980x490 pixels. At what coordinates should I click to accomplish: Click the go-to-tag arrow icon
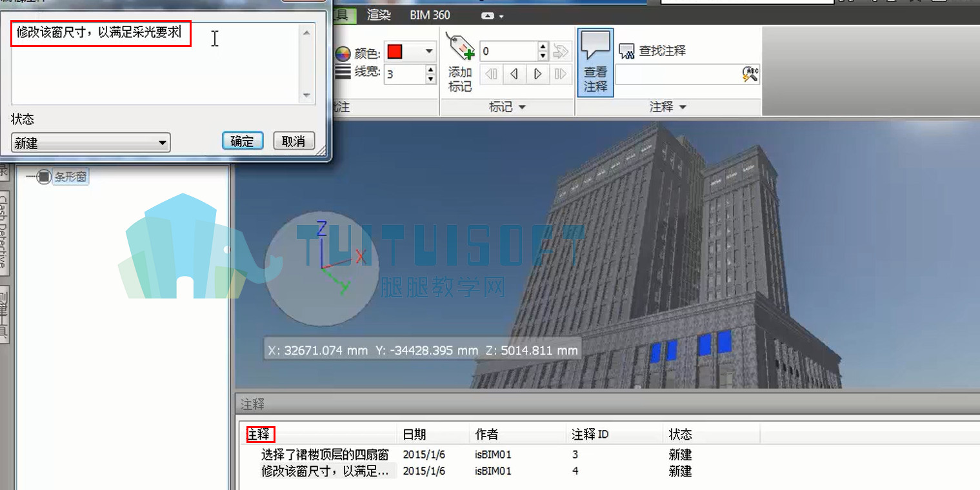click(561, 51)
